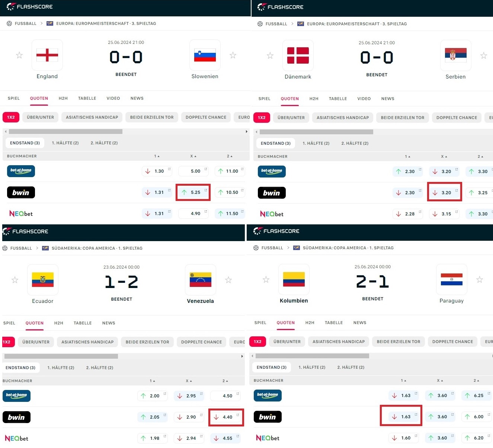Switch to TABELLE tab in Kolumbien match
The image size is (493, 448).
(334, 323)
